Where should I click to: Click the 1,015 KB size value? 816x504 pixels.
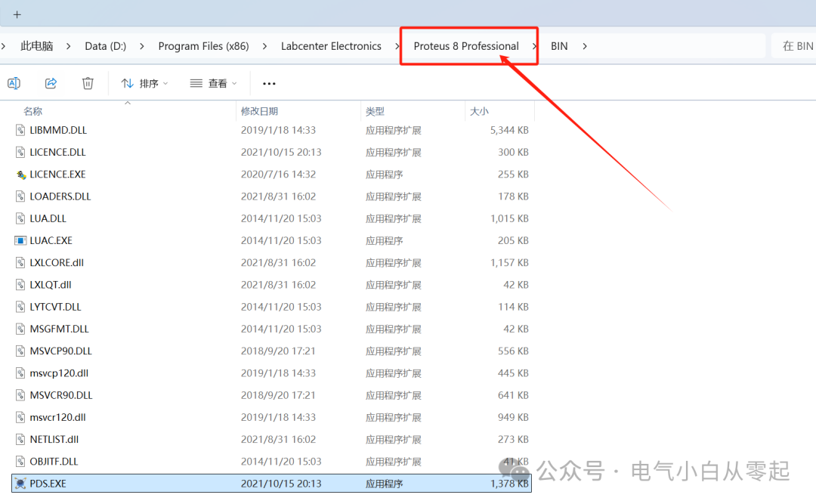[509, 218]
